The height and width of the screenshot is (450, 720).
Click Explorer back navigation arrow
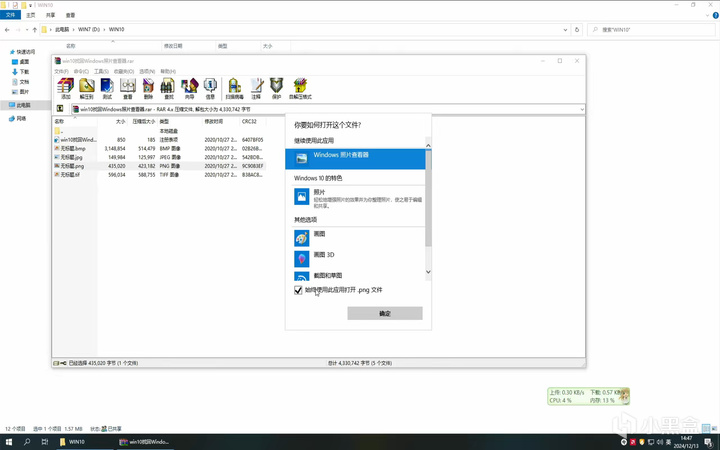point(7,29)
